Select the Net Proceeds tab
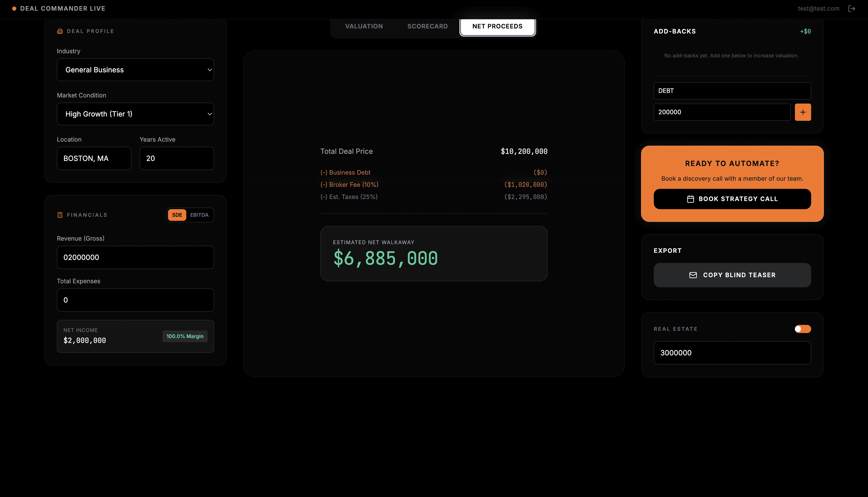 pos(497,26)
